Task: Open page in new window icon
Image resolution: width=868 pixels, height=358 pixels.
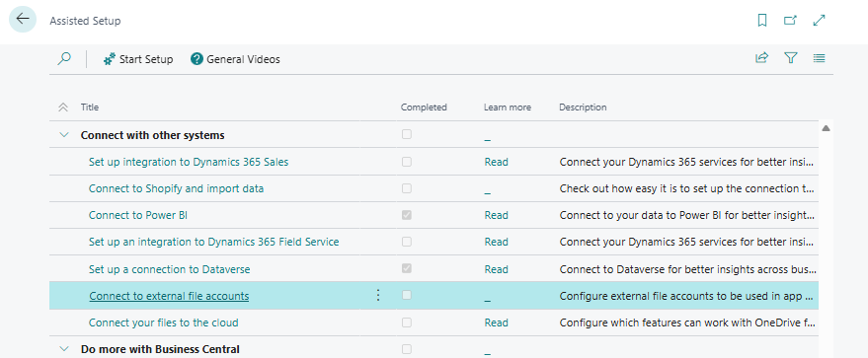Action: (790, 21)
